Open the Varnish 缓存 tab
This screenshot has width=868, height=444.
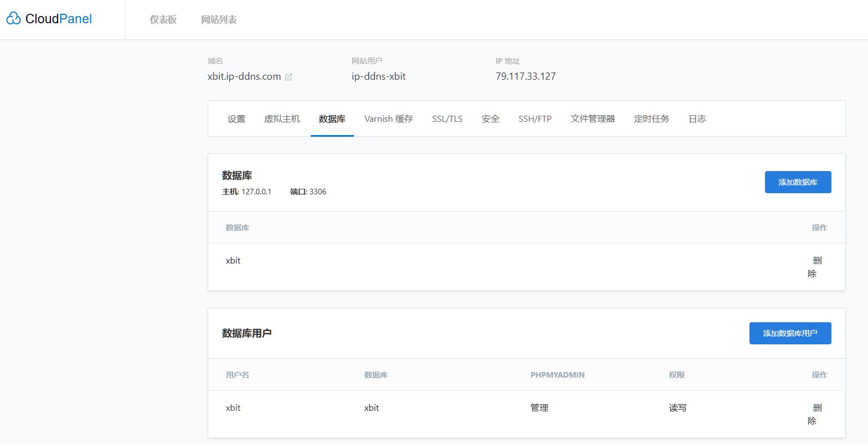tap(389, 118)
